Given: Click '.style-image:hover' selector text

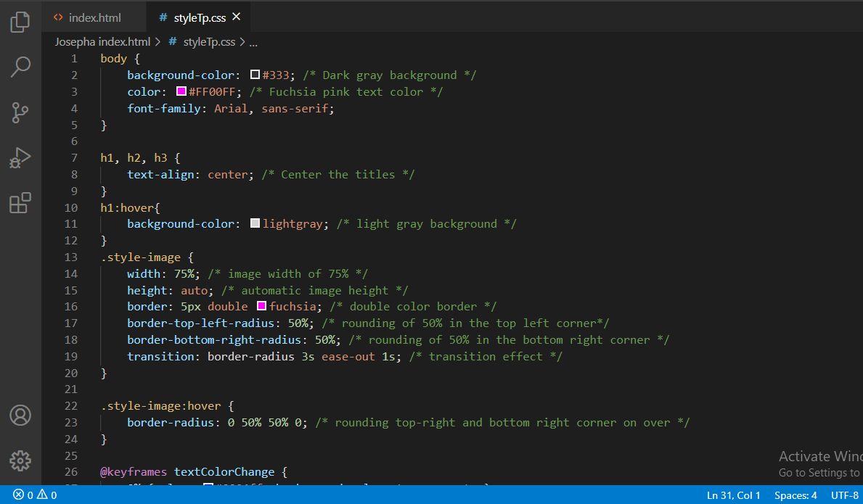Looking at the screenshot, I should pyautogui.click(x=160, y=406).
